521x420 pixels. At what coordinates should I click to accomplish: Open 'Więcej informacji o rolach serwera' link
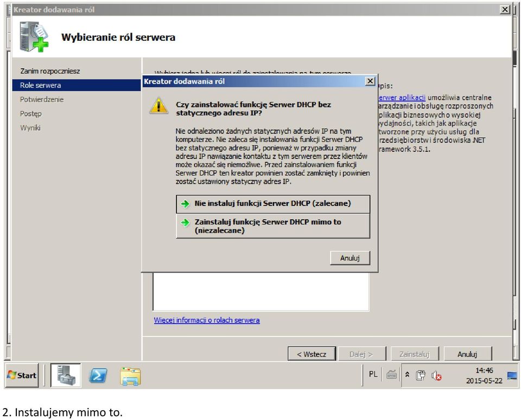coord(207,320)
